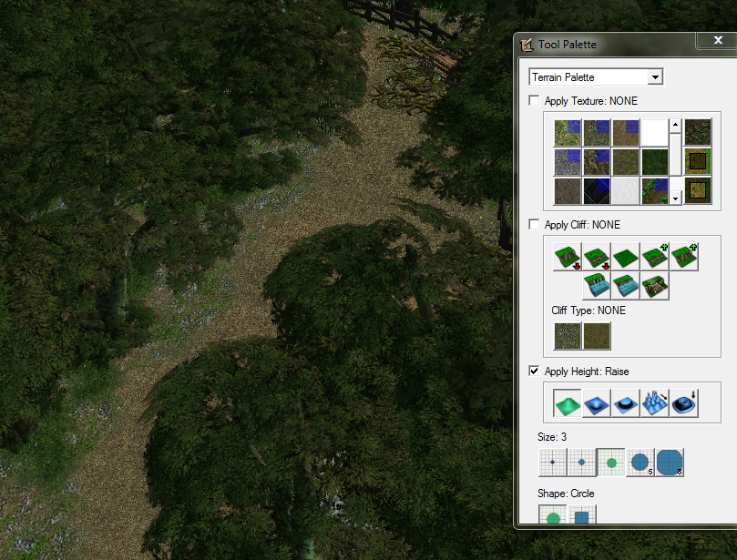This screenshot has height=560, width=737.
Task: Pick the rough dirt texture beside the cobblestone
Action: pyautogui.click(x=597, y=161)
